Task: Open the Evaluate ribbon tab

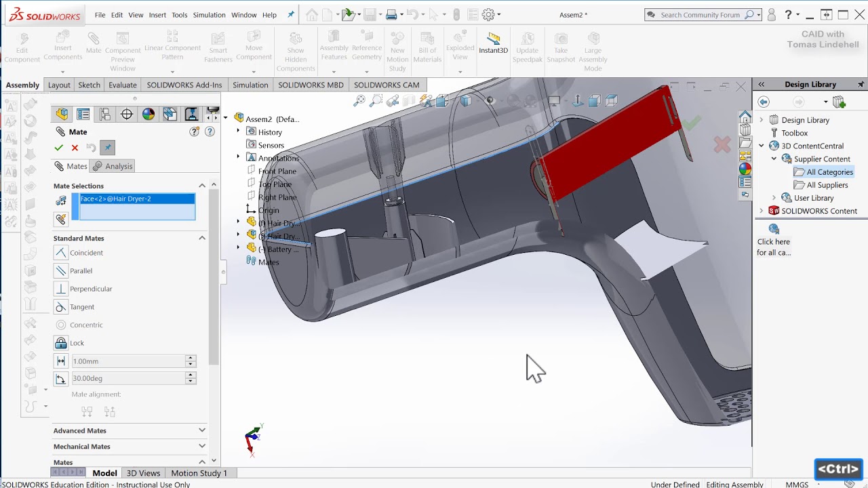Action: coord(123,85)
